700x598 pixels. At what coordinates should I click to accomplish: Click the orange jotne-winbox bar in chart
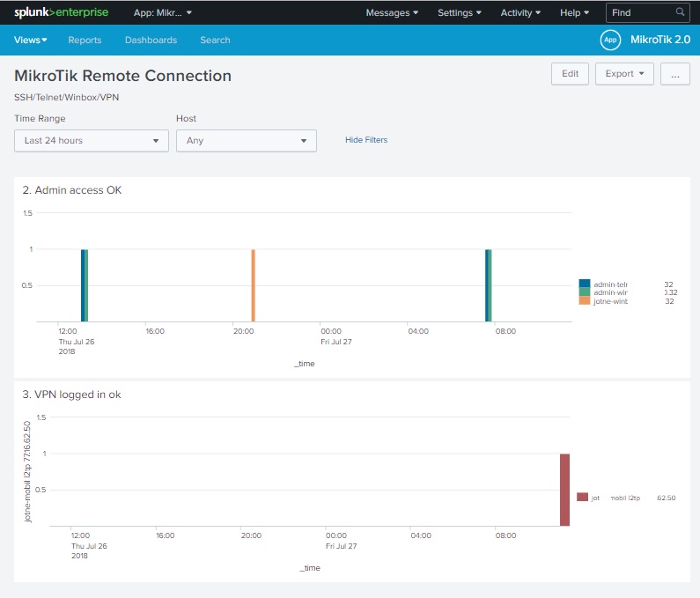pos(253,285)
